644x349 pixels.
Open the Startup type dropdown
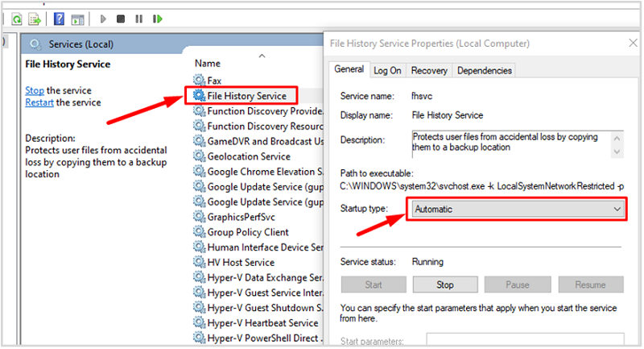click(516, 209)
